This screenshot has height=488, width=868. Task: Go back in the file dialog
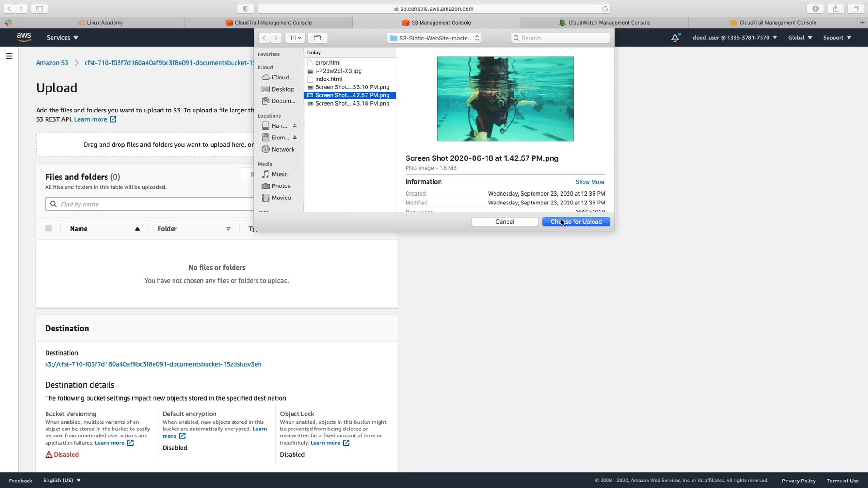(x=264, y=38)
